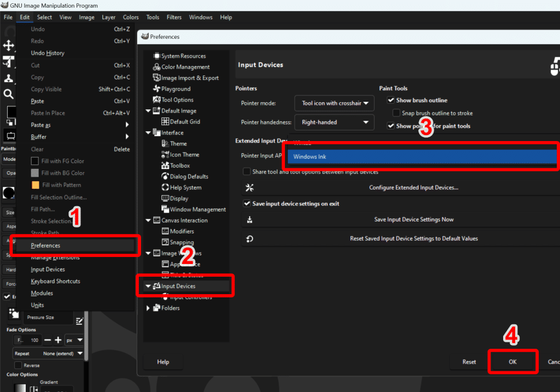Expand the Folders tree item

pos(148,308)
